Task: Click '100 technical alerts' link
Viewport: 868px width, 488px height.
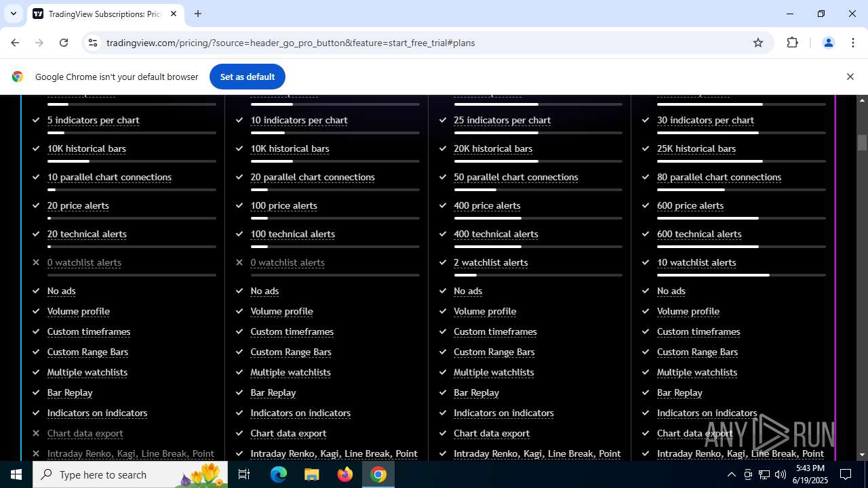Action: [x=293, y=234]
